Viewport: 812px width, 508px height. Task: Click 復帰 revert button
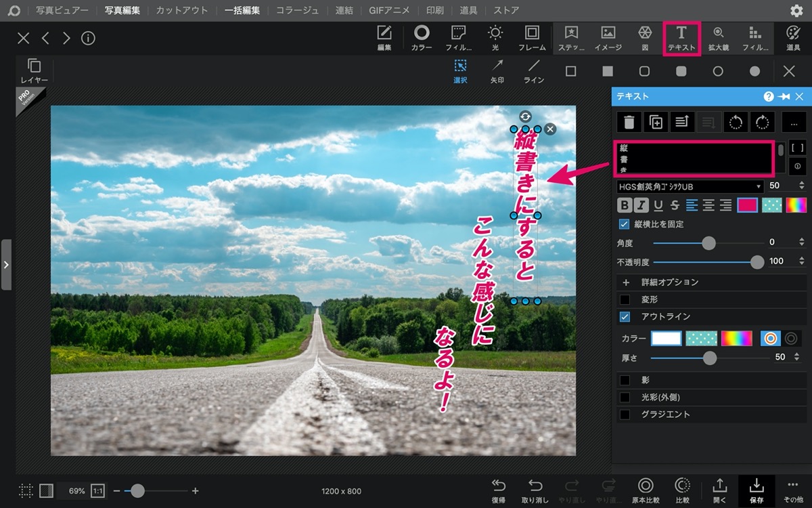[499, 490]
